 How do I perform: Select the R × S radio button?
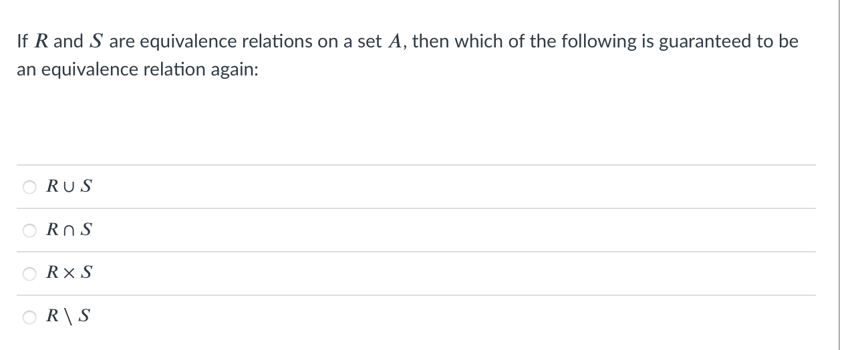point(31,274)
